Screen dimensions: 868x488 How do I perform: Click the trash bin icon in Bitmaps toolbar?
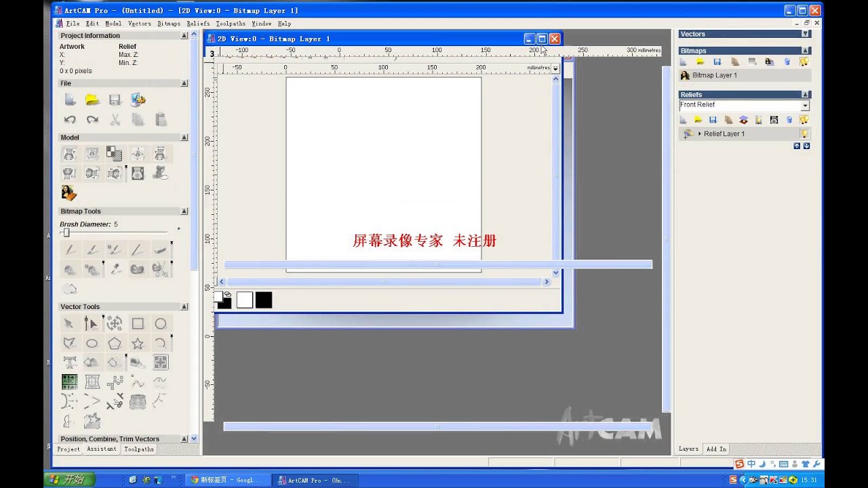[787, 62]
